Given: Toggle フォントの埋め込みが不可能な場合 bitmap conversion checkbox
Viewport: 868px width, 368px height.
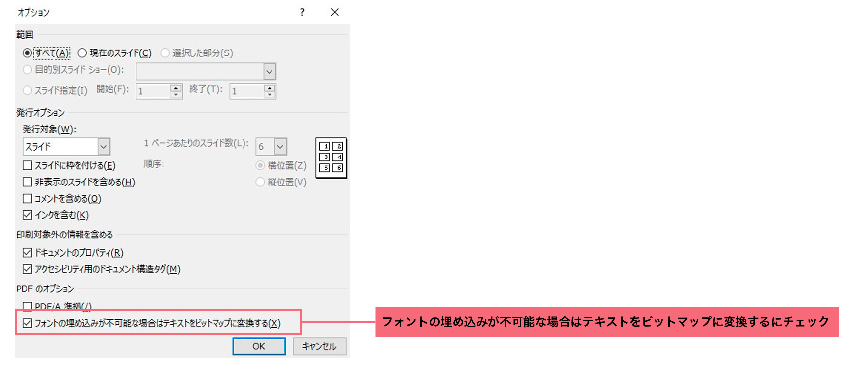Looking at the screenshot, I should [27, 323].
